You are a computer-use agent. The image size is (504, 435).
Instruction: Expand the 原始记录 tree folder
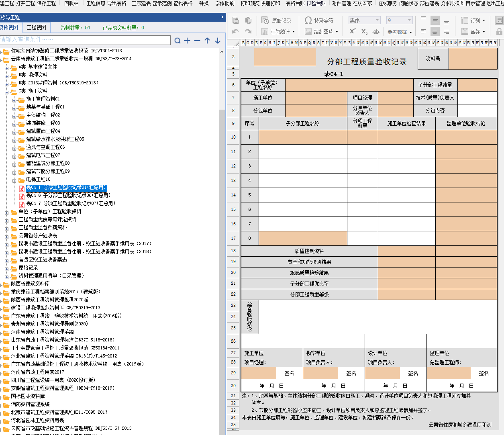7,269
